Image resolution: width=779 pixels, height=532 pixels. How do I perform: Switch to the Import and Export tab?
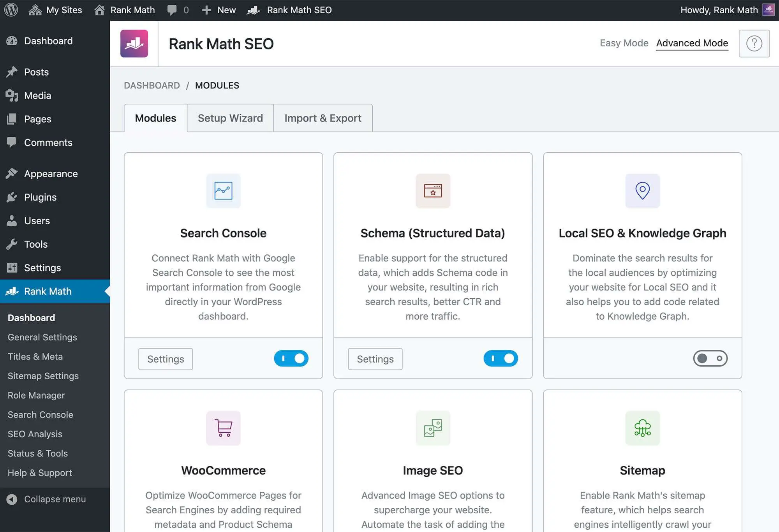[x=323, y=118]
